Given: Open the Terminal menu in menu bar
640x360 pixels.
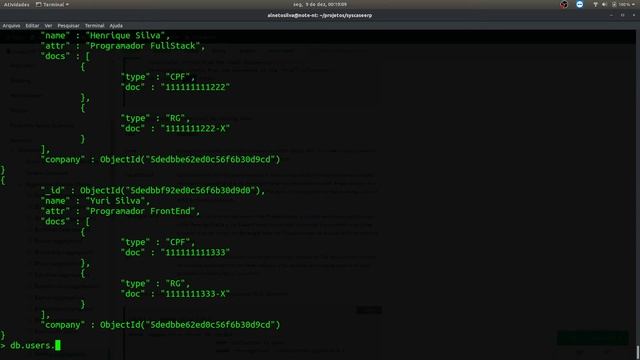Looking at the screenshot, I should tap(94, 26).
